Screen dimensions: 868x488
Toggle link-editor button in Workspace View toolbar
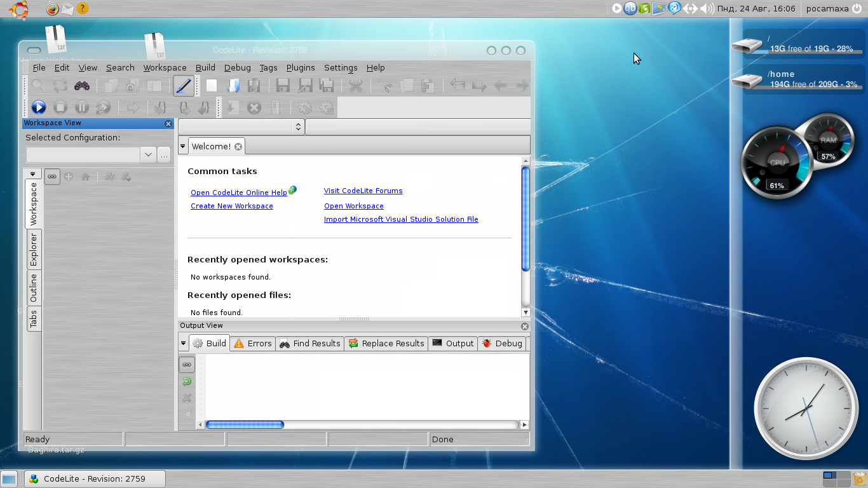pyautogui.click(x=52, y=177)
